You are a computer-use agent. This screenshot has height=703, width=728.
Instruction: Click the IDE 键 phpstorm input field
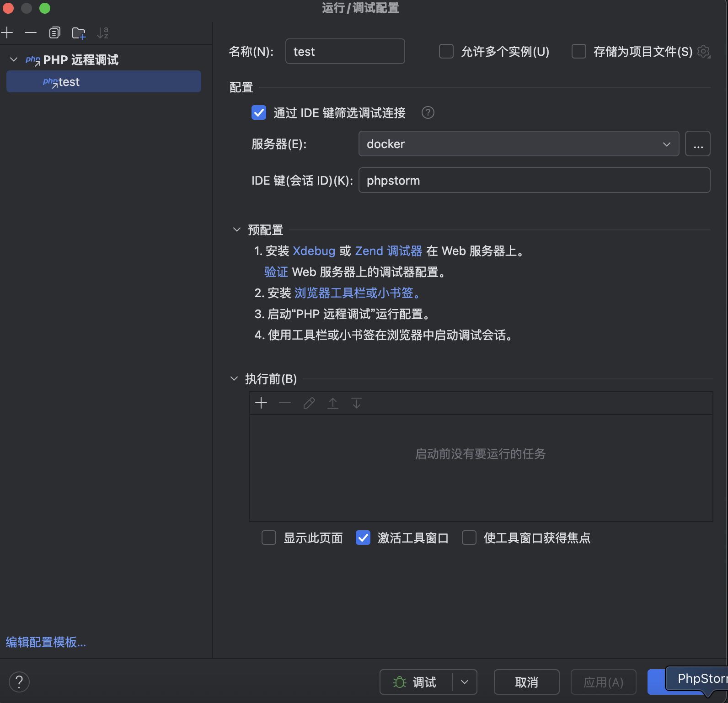click(534, 181)
